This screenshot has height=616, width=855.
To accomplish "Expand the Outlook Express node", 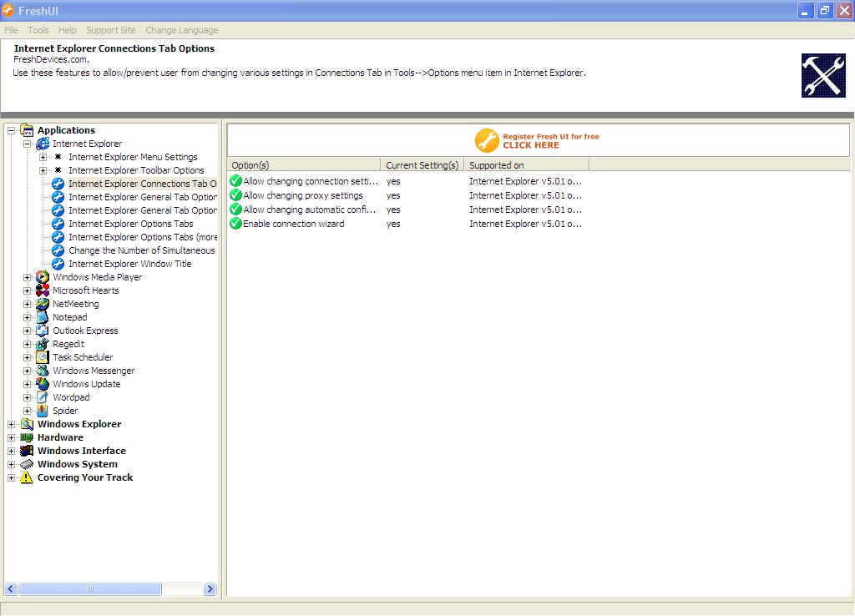I will [x=27, y=331].
